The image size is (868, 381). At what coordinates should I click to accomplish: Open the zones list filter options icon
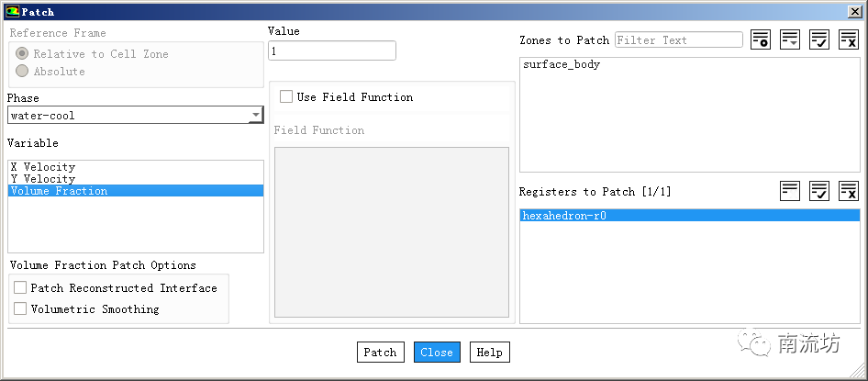(x=789, y=39)
